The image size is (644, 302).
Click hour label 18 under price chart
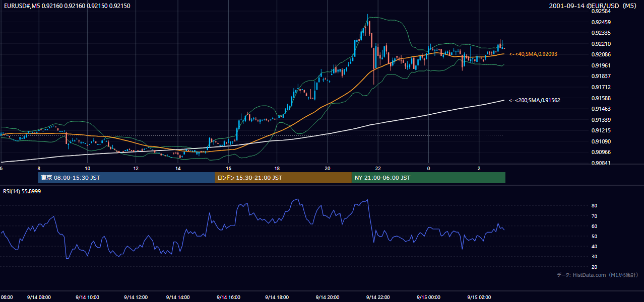[x=277, y=168]
